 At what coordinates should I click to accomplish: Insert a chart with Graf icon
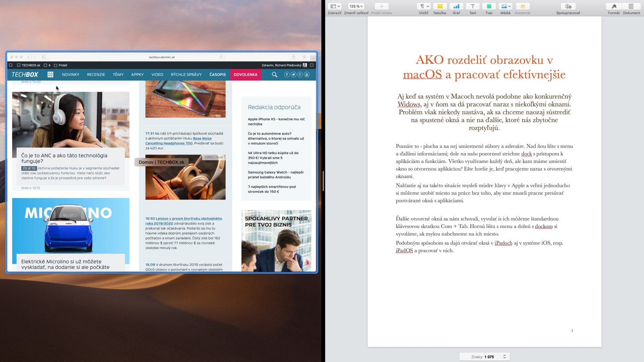456,6
